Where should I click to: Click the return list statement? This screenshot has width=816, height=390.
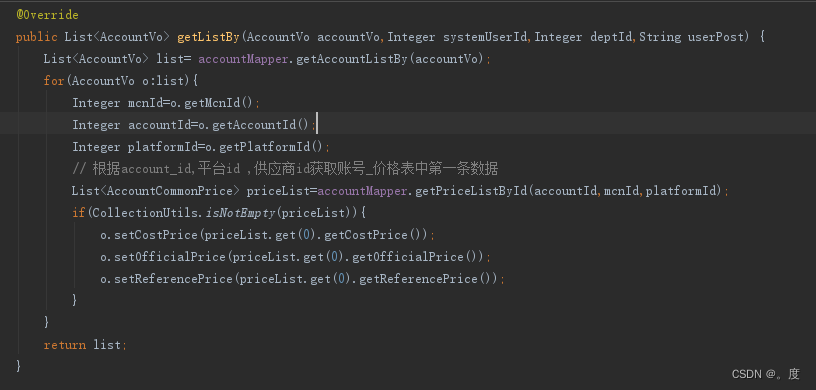coord(85,345)
